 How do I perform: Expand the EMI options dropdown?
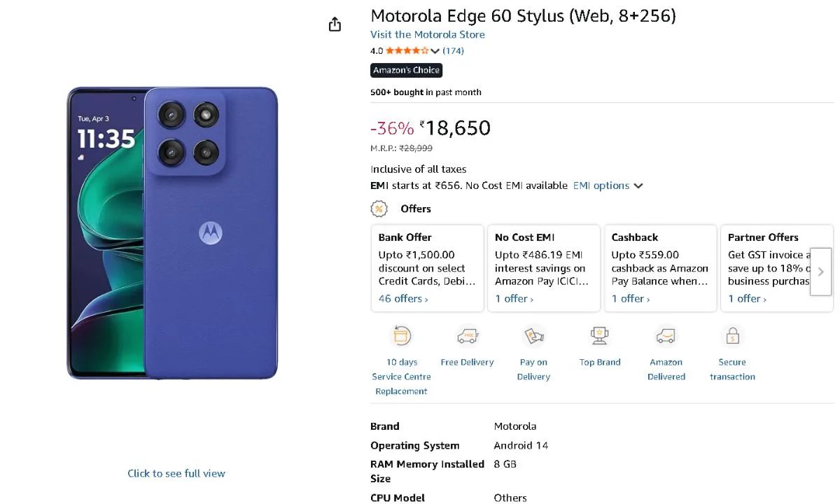click(x=608, y=185)
